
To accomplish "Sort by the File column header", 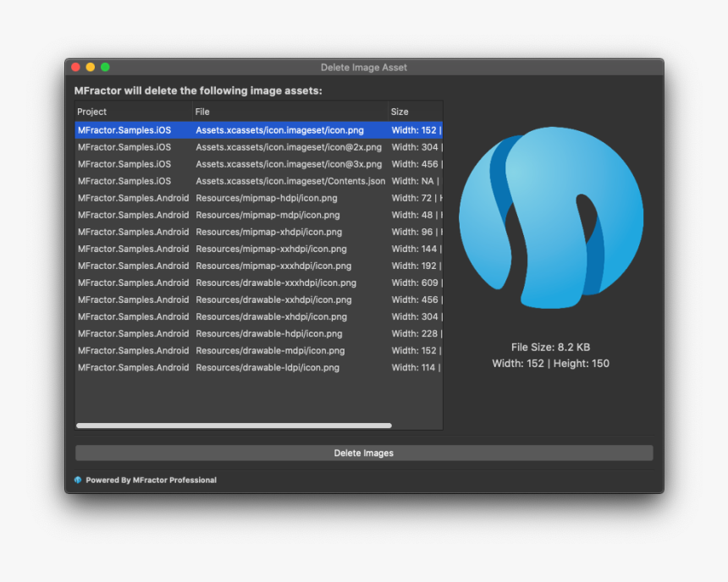I will tap(290, 112).
